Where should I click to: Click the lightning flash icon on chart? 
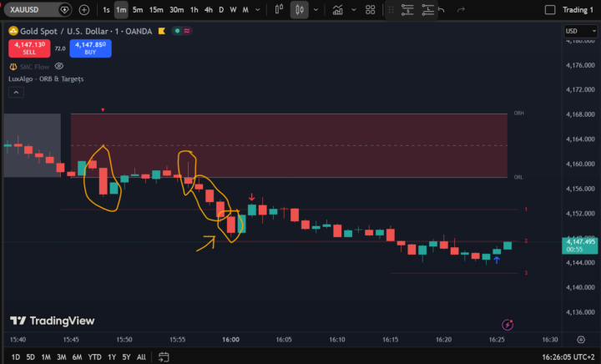click(508, 325)
